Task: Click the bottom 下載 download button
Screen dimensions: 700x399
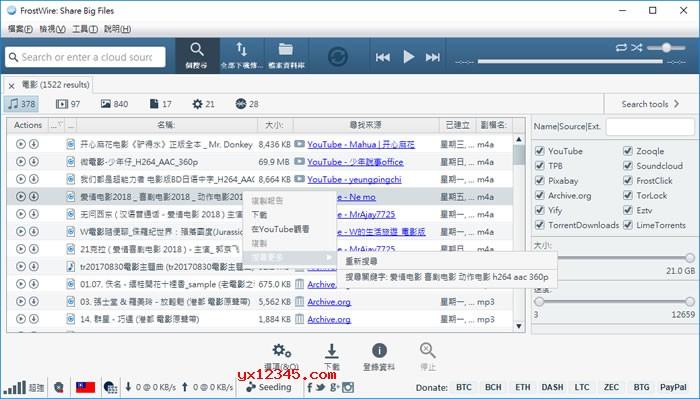Action: tap(331, 357)
